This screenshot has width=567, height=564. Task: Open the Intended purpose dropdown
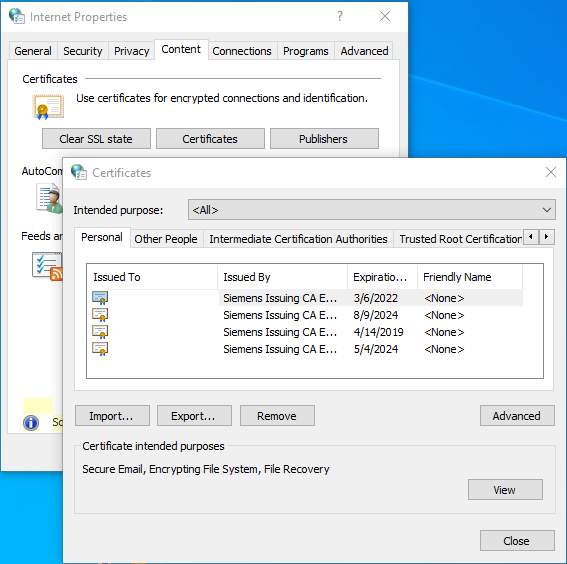coord(372,210)
